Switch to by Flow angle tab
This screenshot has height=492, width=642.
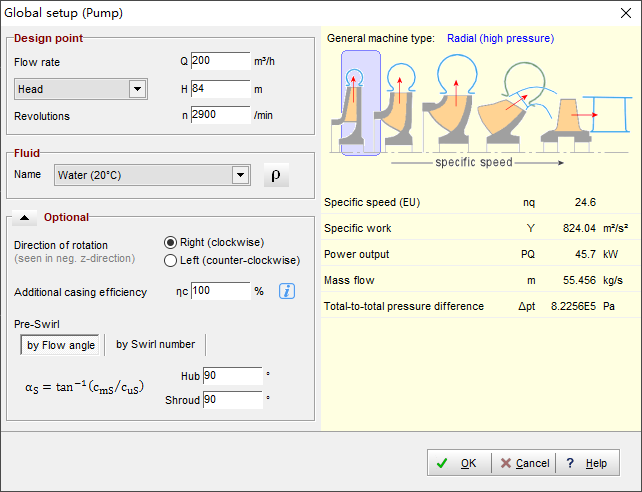coord(61,345)
